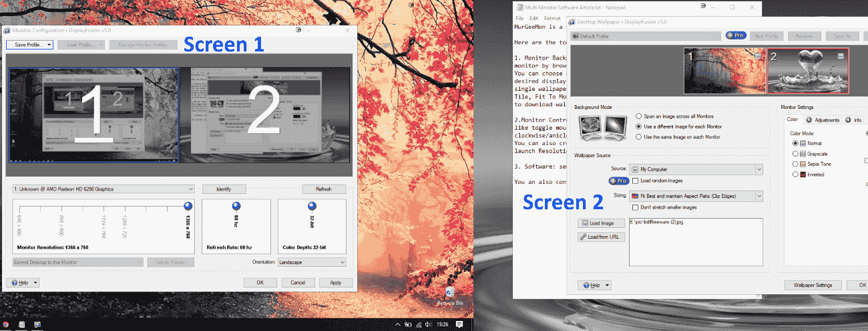Click the small image icon on monitor 1 wallpaper preview
The image size is (868, 331).
tap(758, 56)
